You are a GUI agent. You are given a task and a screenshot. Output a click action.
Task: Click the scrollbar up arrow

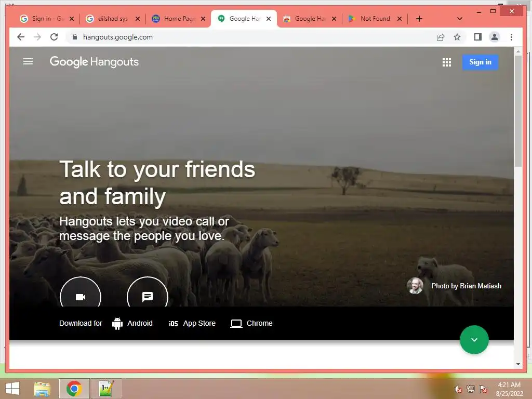tap(518, 51)
